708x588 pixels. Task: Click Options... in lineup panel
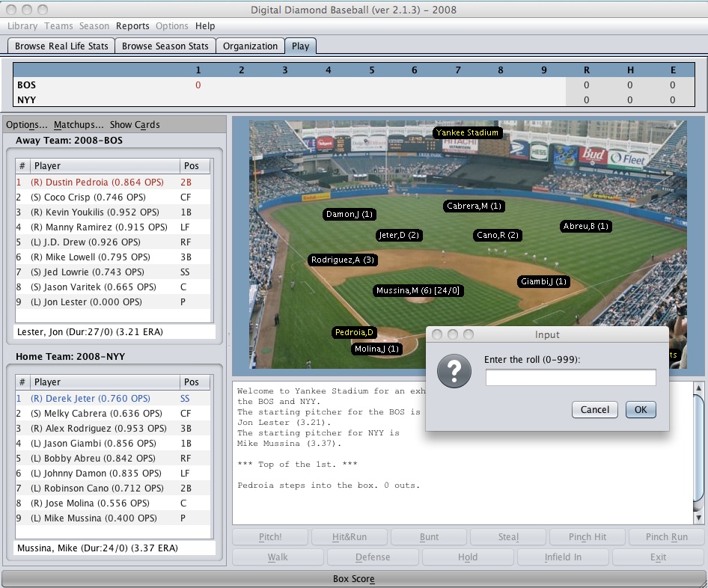point(27,124)
